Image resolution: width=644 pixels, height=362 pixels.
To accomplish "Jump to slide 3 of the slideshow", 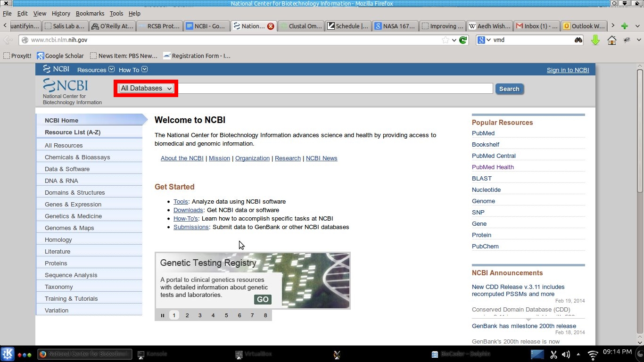I will pyautogui.click(x=200, y=315).
